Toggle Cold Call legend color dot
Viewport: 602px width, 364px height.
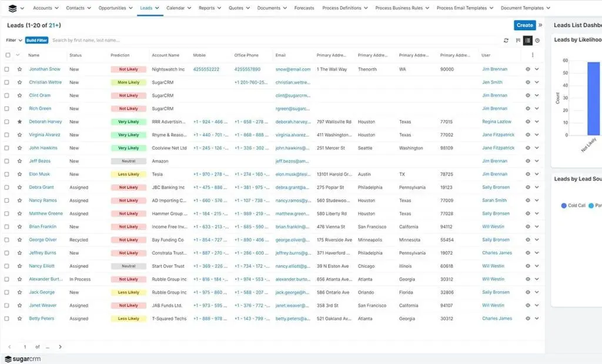pos(564,206)
